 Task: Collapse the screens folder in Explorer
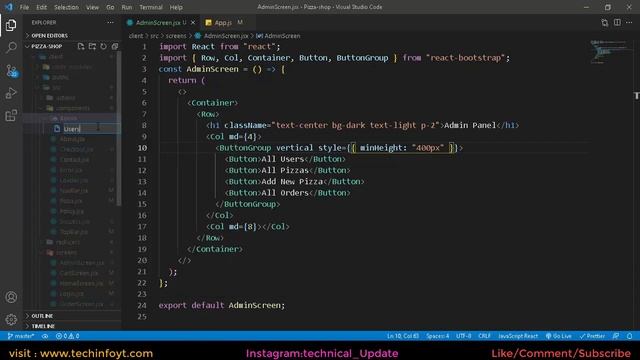pyautogui.click(x=66, y=252)
